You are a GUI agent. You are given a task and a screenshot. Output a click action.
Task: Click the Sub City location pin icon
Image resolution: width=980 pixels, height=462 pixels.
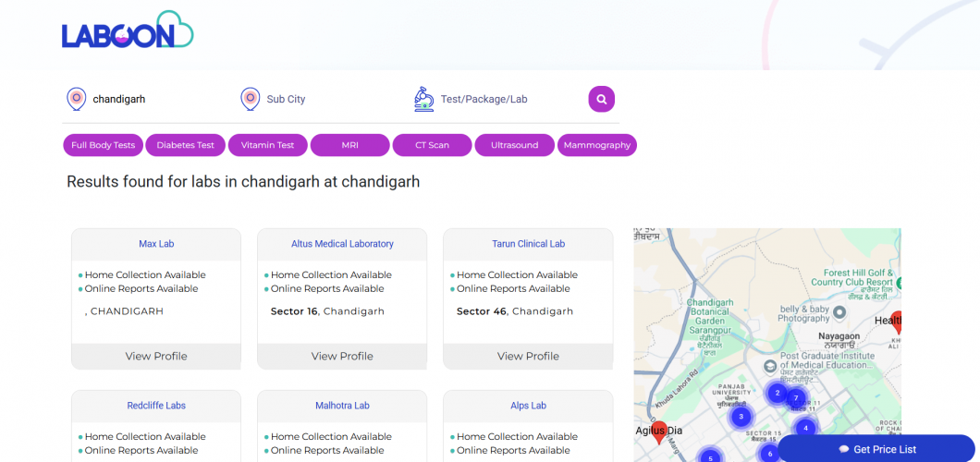click(x=250, y=99)
